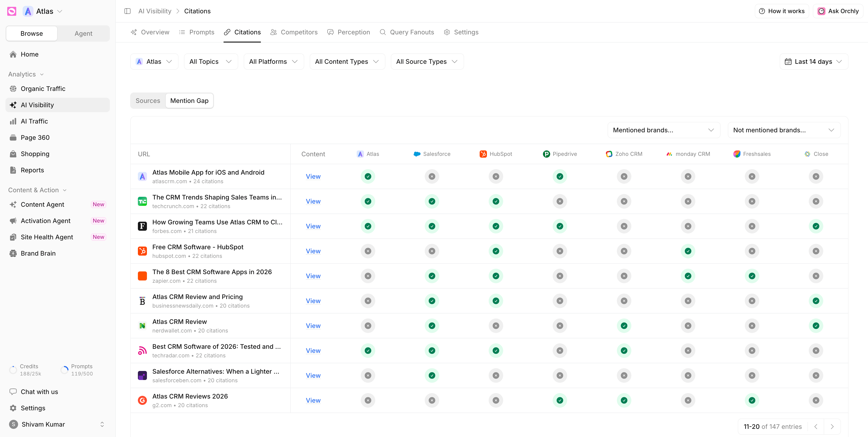Image resolution: width=868 pixels, height=437 pixels.
Task: Open the Shopping section
Action: pyautogui.click(x=58, y=154)
